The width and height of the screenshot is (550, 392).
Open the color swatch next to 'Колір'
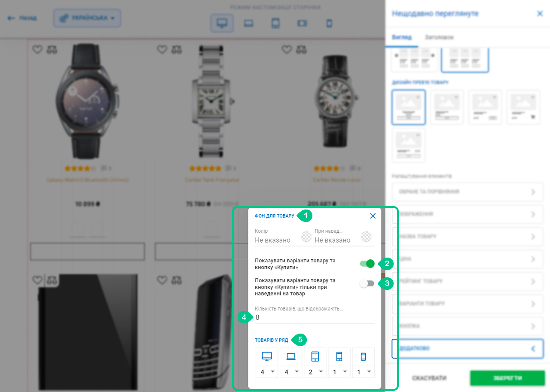point(306,237)
